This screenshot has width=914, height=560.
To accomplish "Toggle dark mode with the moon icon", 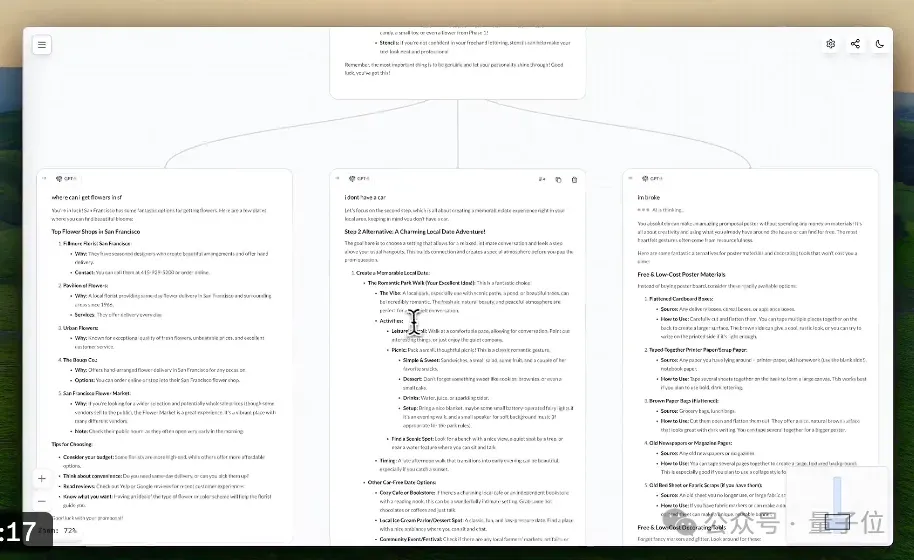I will tap(880, 44).
